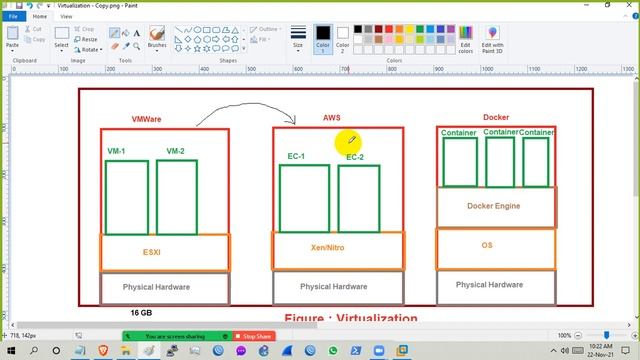Open the Windows Start menu
Screen dimensions: 640x360
[11, 350]
